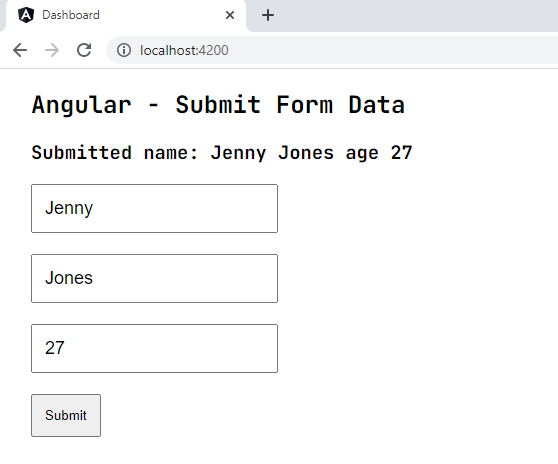Click the Angular favicon on the tab
The height and width of the screenshot is (464, 558).
[x=26, y=15]
